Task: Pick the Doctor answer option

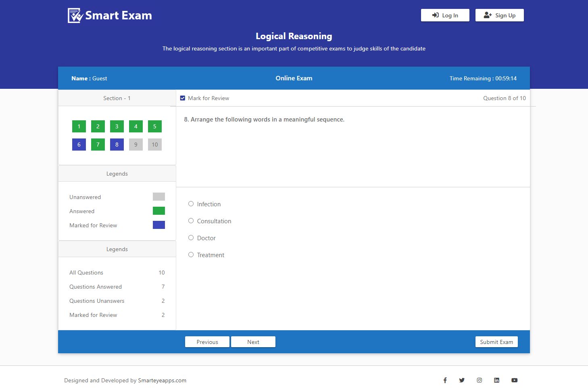Action: click(x=191, y=238)
